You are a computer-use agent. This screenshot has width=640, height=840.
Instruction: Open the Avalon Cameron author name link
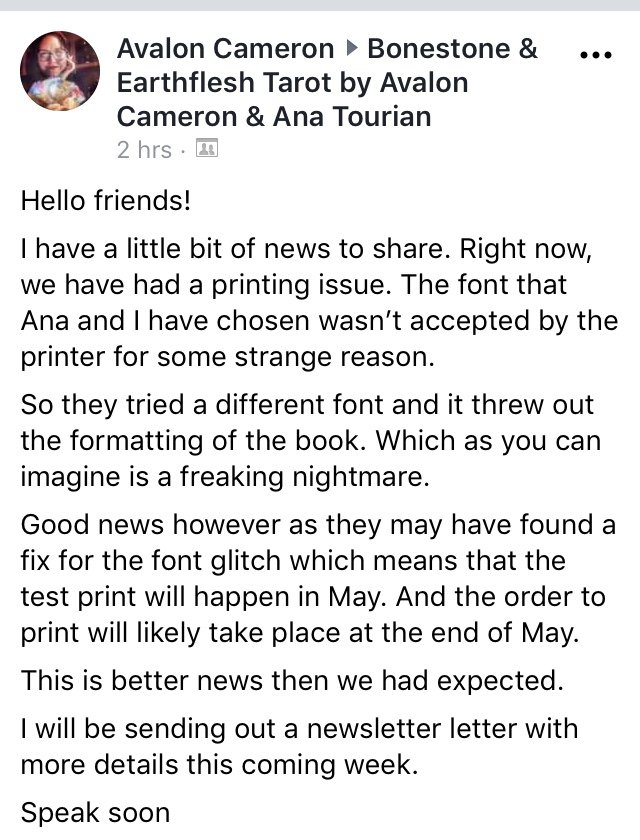(225, 48)
